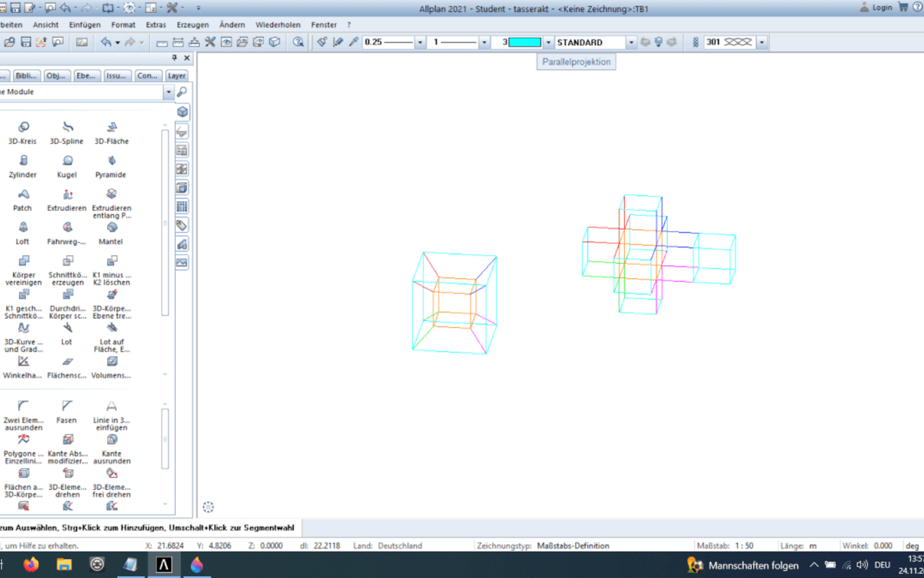Activate the 3D-Elemente drehen tool

coord(67,482)
